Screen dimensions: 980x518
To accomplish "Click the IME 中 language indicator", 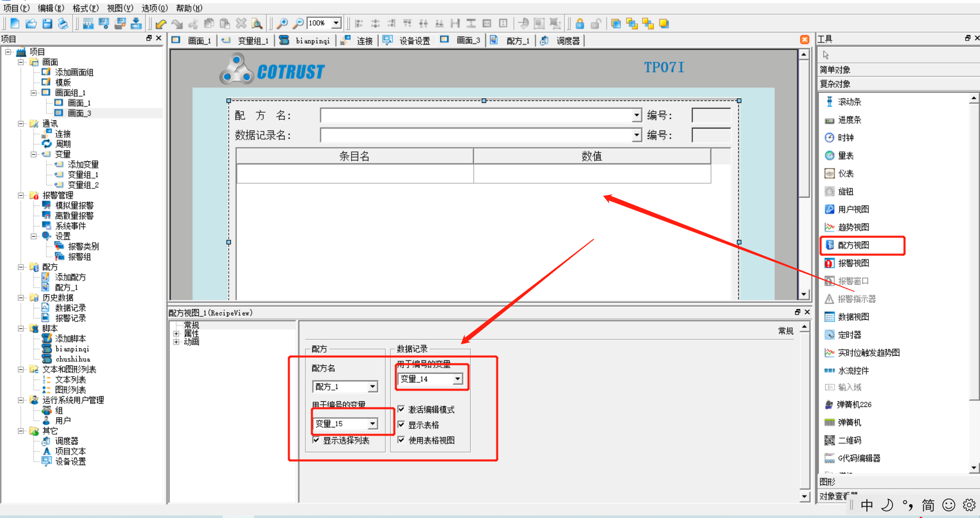I will tap(867, 506).
